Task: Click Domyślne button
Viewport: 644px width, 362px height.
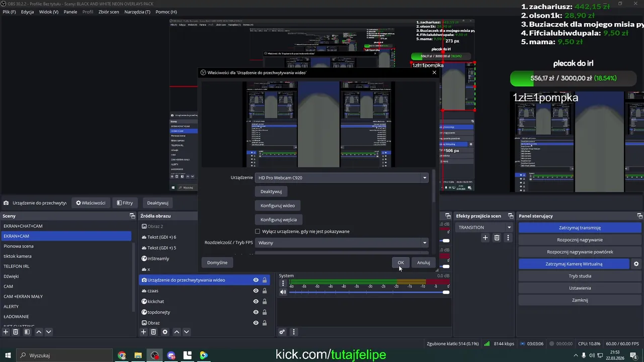Action: 217,262
